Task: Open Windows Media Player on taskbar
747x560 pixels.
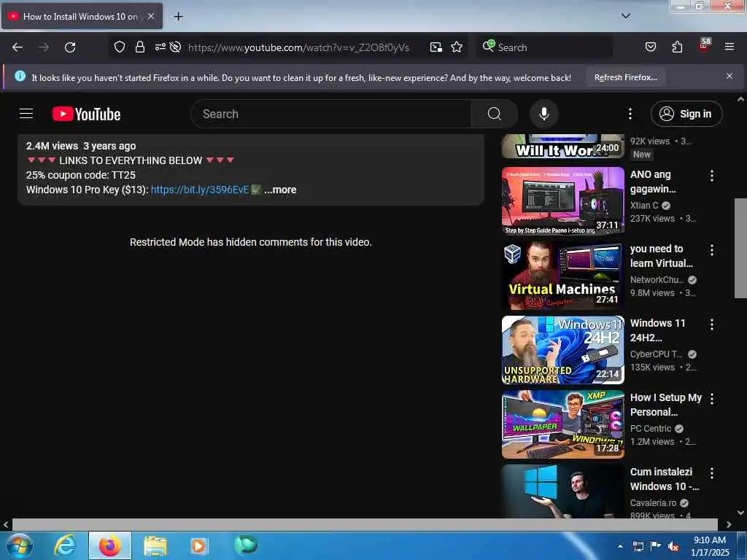Action: pos(198,545)
